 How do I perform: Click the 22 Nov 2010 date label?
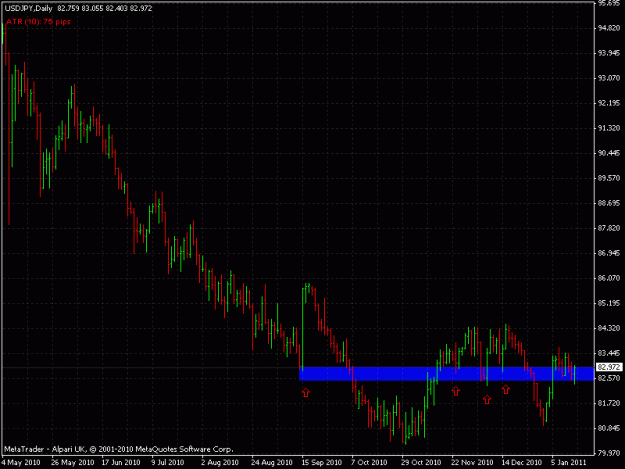472,463
